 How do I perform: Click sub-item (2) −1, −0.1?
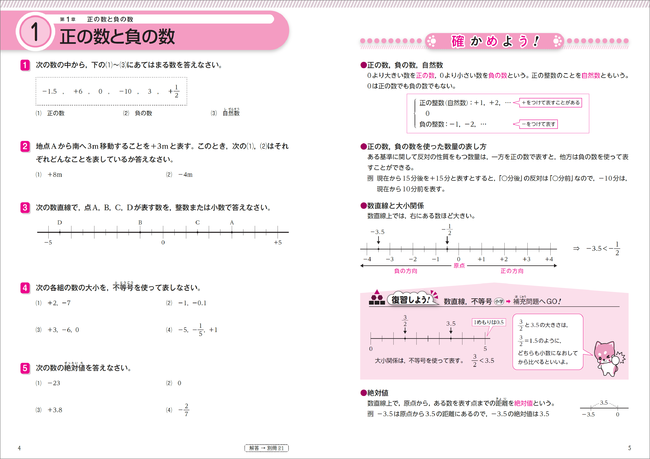point(186,303)
